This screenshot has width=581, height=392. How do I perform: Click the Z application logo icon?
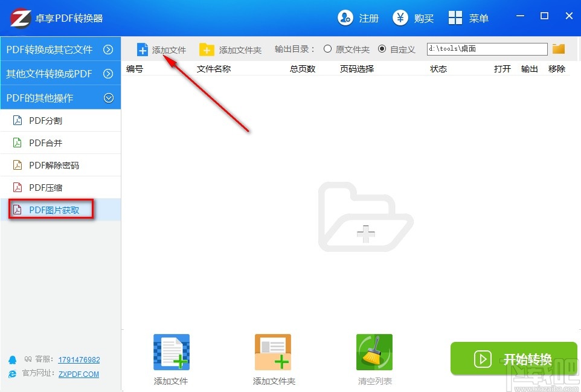pyautogui.click(x=21, y=18)
